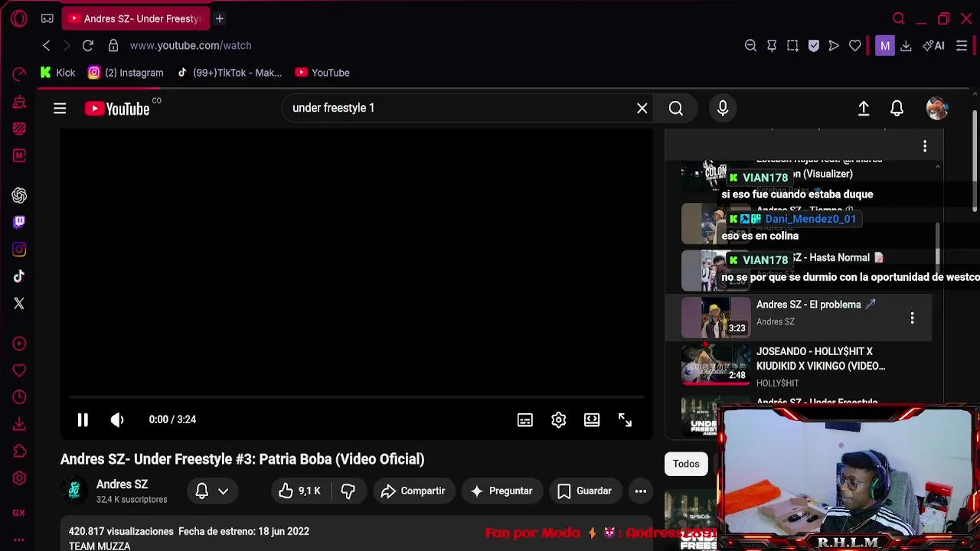Image resolution: width=980 pixels, height=551 pixels.
Task: Open the YouTube guide hamburger menu
Action: click(60, 109)
